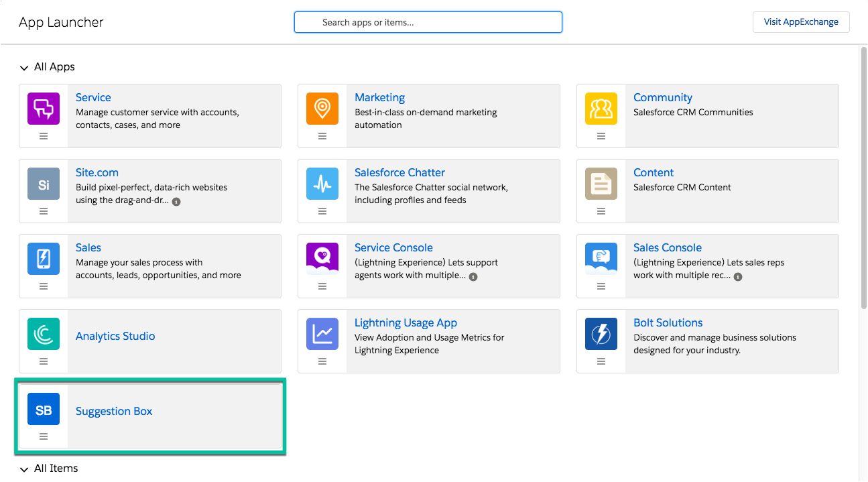This screenshot has width=868, height=482.
Task: Click info icon on Sales Console description
Action: (x=738, y=276)
